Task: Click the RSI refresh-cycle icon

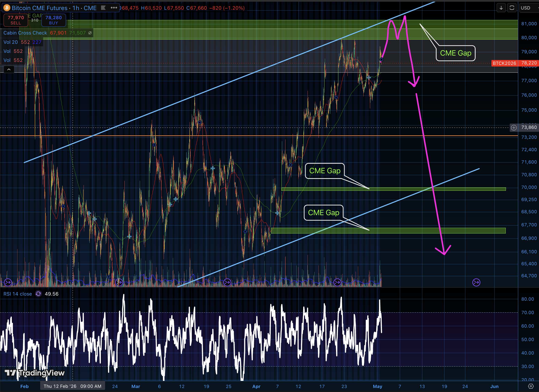Action: coord(38,294)
